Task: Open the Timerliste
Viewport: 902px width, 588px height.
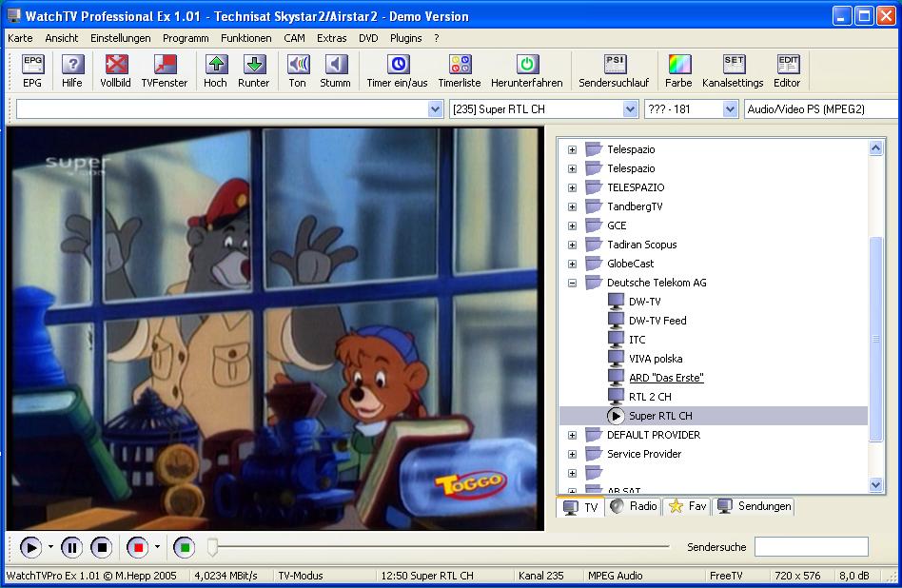Action: coord(460,70)
